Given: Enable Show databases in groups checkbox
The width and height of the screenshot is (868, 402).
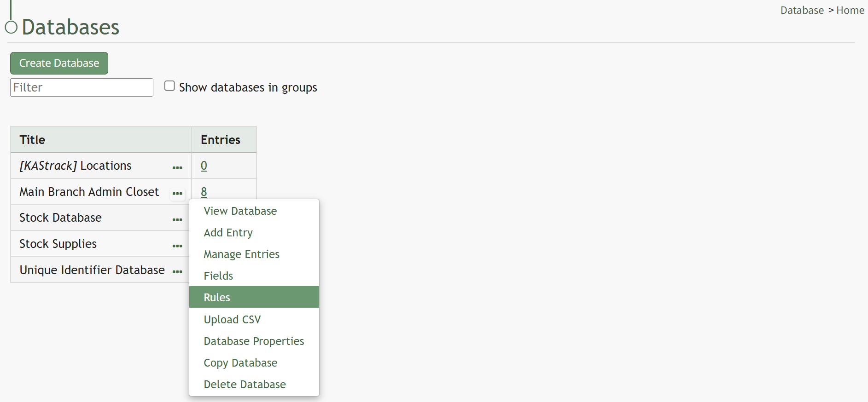Looking at the screenshot, I should click(169, 86).
